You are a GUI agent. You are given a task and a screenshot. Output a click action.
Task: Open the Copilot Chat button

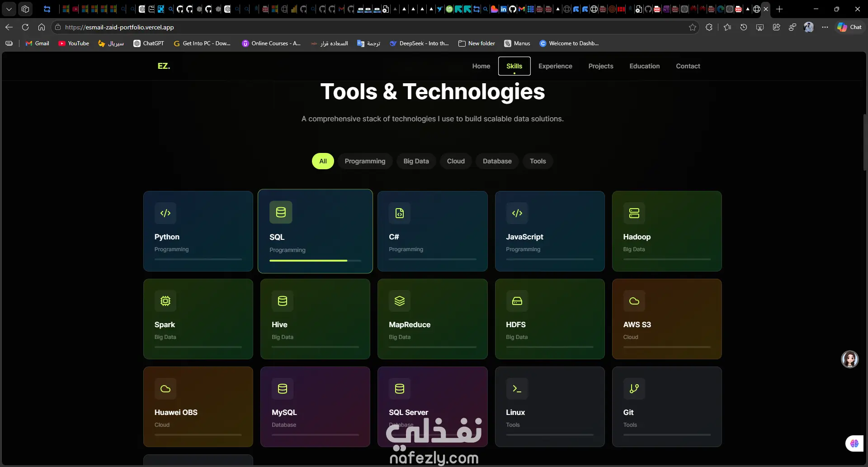849,27
